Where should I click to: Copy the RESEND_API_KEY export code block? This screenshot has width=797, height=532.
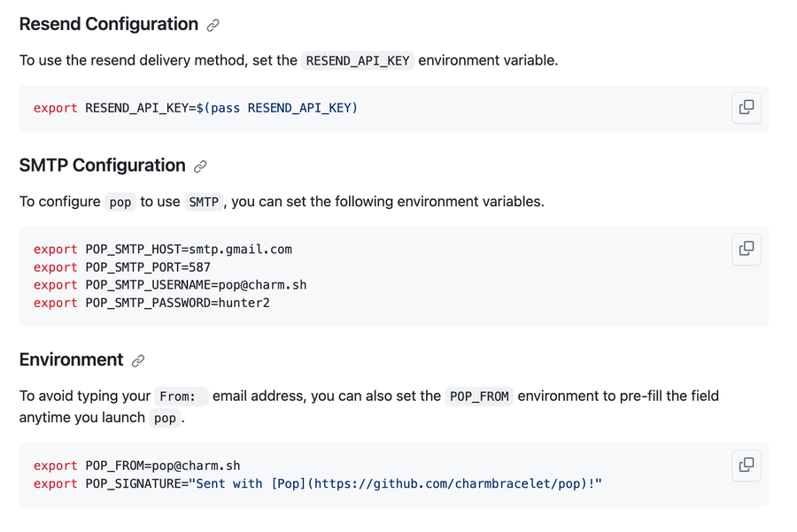pos(747,107)
